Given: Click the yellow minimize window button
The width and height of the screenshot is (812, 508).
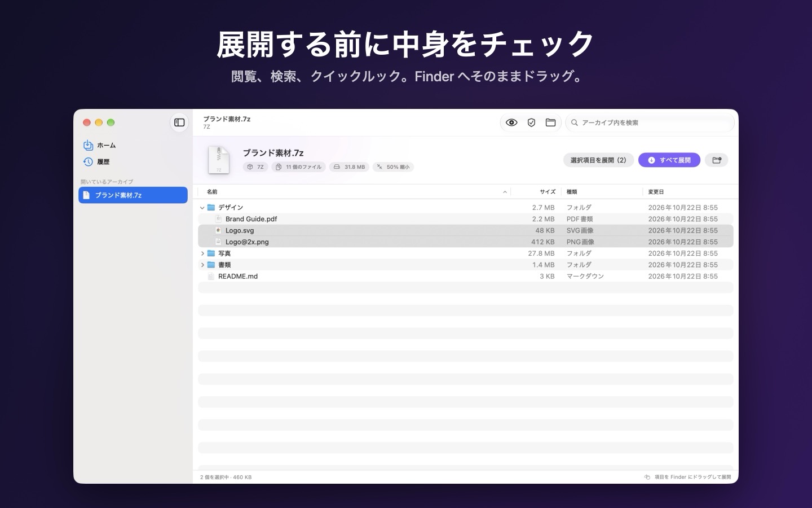Looking at the screenshot, I should (x=99, y=122).
